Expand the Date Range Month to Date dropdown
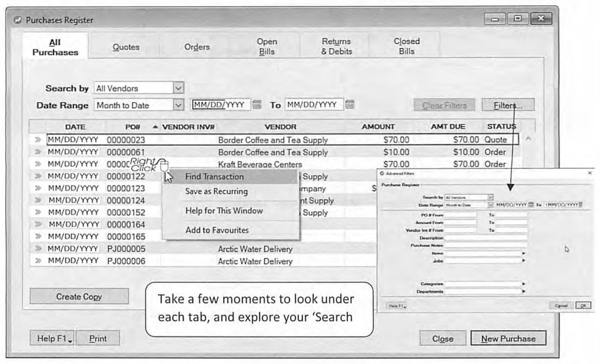 [x=178, y=105]
